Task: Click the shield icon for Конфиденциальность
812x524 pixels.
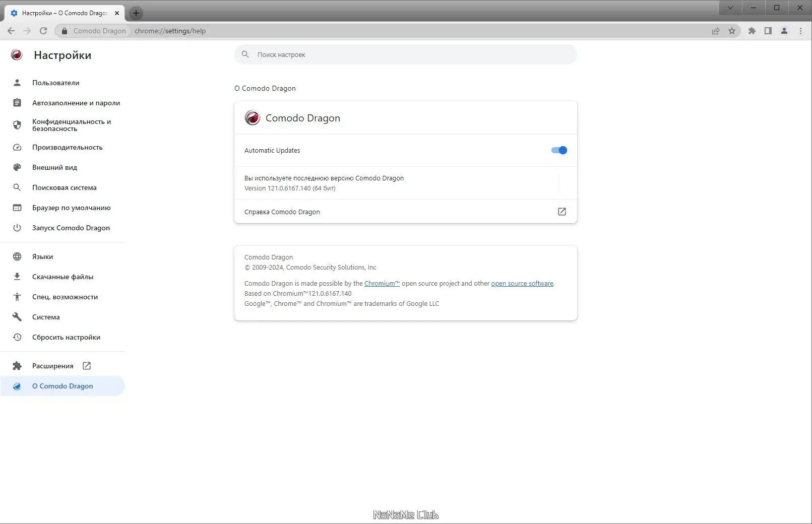Action: (17, 125)
